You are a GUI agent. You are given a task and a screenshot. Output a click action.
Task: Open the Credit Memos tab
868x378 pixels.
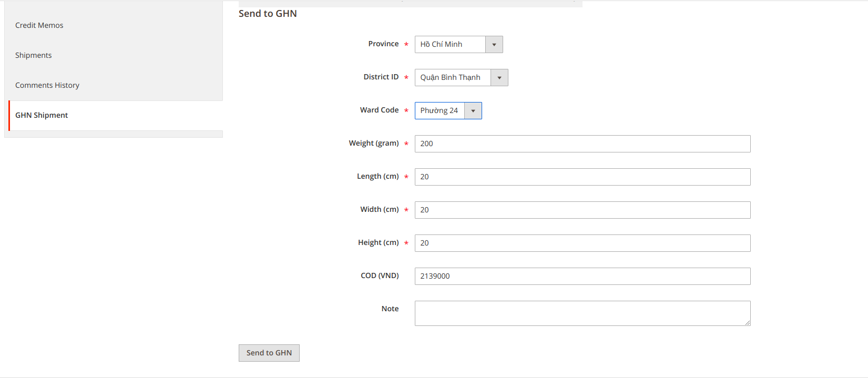point(39,25)
